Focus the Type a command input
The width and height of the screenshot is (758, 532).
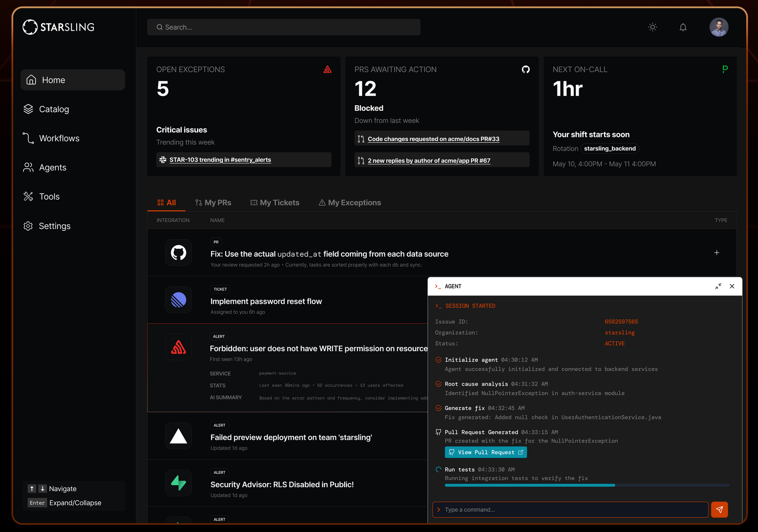point(570,510)
